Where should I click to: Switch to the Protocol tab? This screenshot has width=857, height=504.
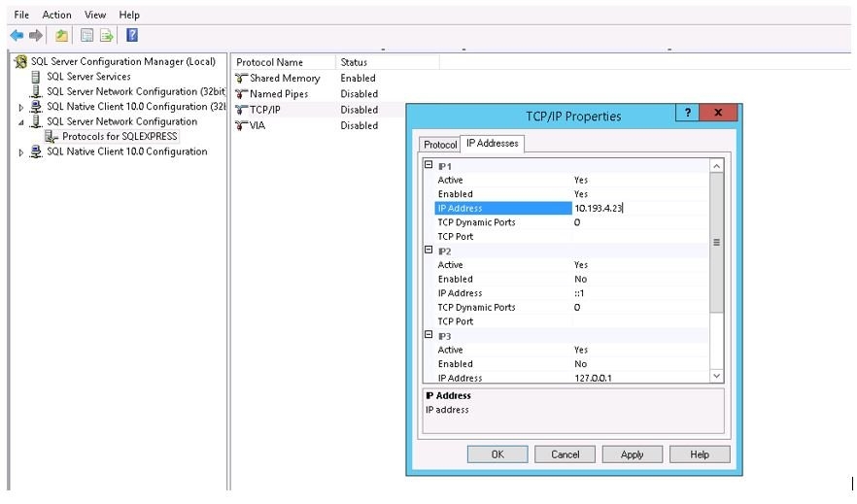point(439,145)
